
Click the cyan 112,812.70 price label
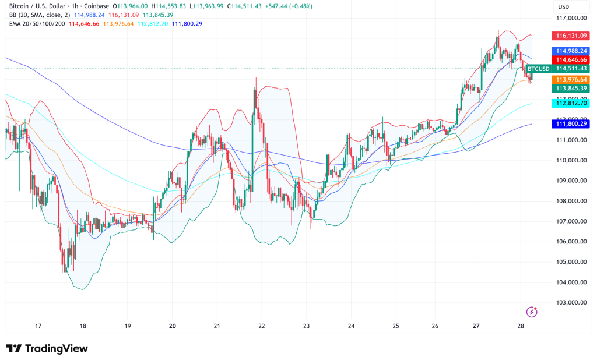click(571, 103)
